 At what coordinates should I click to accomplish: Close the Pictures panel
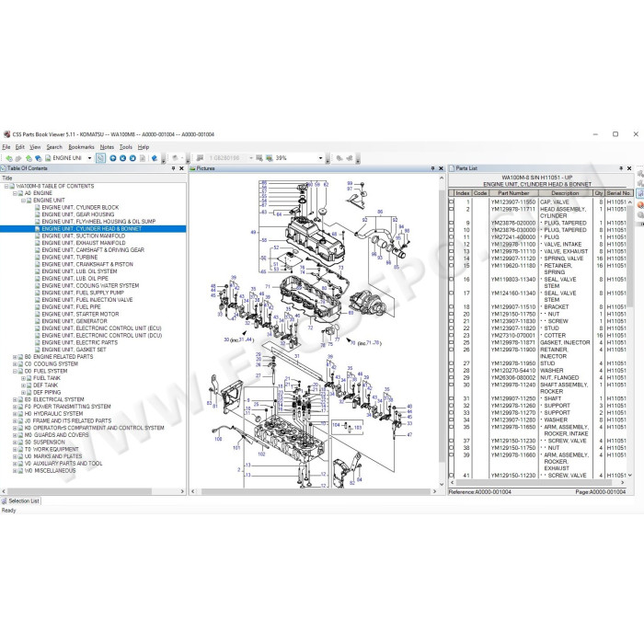click(x=441, y=168)
